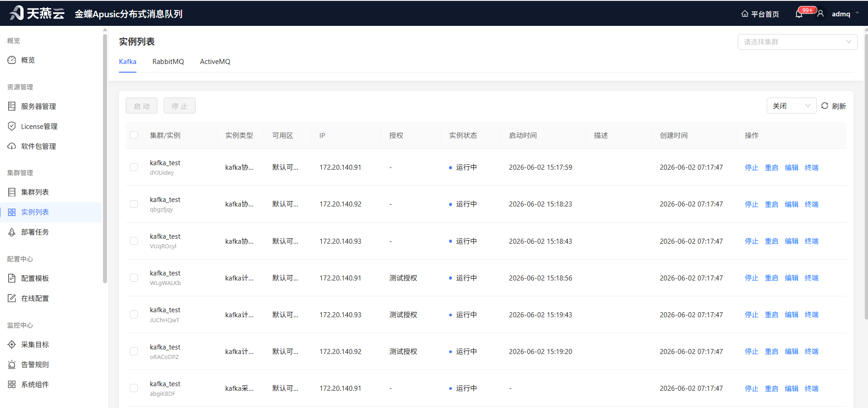This screenshot has height=408, width=868.
Task: Select checkbox for instance WLgWALKb
Action: coord(134,278)
